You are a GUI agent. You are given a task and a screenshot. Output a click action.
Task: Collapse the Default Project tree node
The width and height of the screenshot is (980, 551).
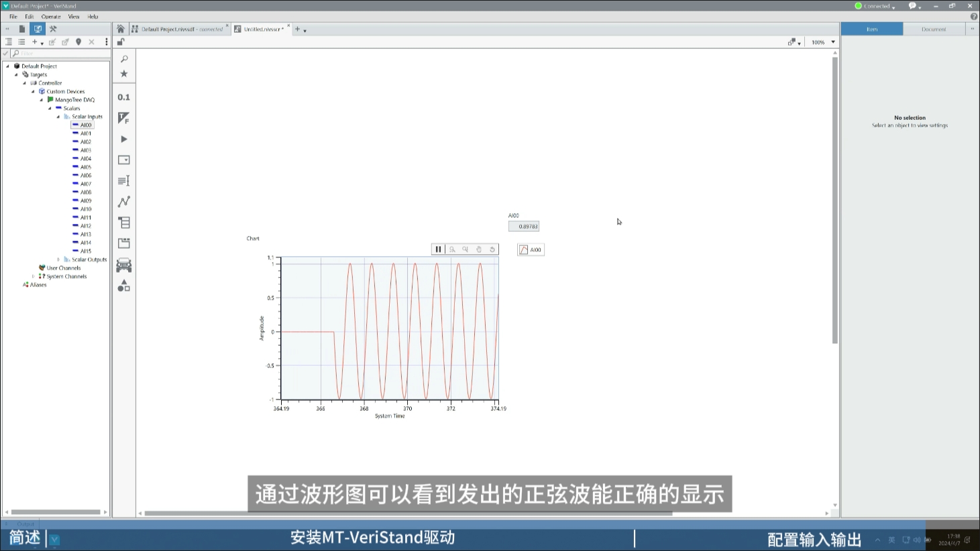8,66
